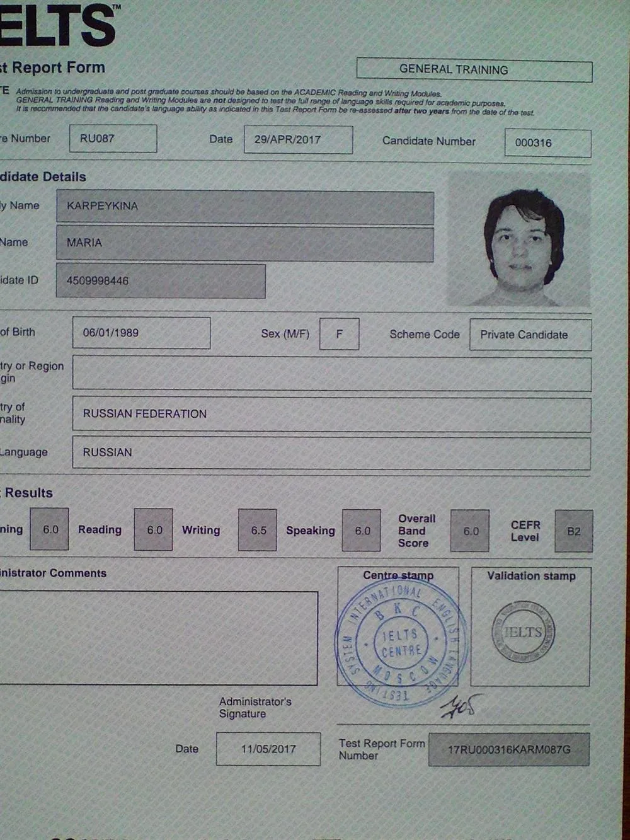Click the CEFR Level label
The width and height of the screenshot is (630, 840).
point(525,531)
